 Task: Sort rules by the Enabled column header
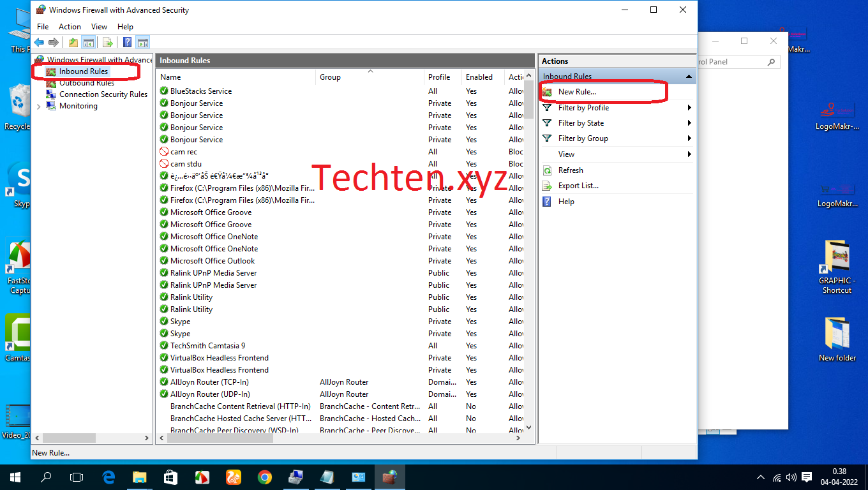[x=483, y=77]
